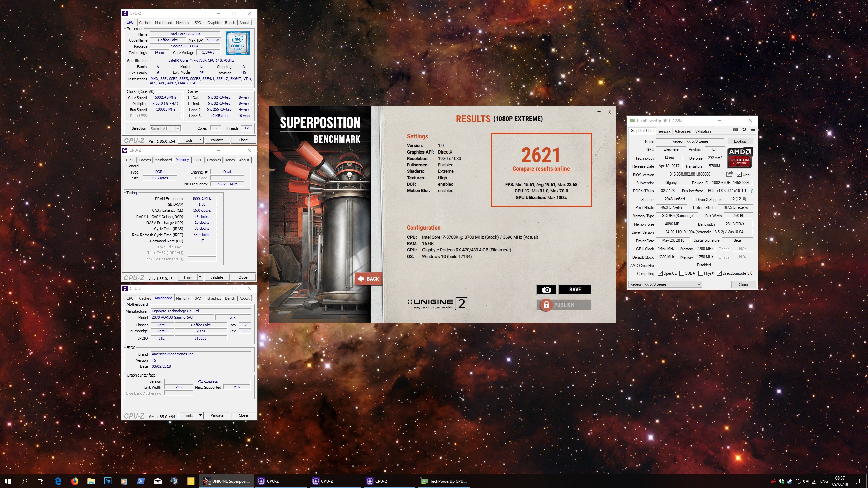The image size is (868, 488).
Task: Toggle the OpenCL checkbox
Action: [x=660, y=273]
